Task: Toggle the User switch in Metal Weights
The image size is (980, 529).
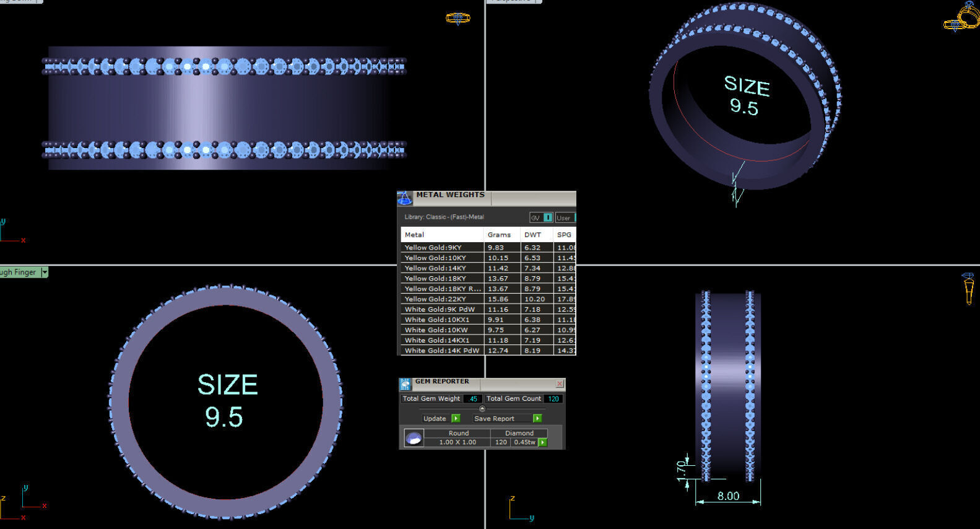Action: coord(566,217)
